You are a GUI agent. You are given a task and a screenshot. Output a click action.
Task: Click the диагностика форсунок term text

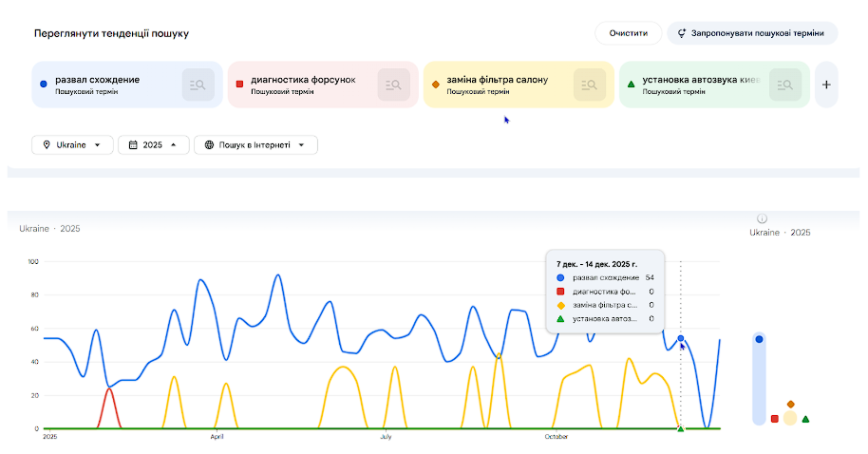point(303,80)
